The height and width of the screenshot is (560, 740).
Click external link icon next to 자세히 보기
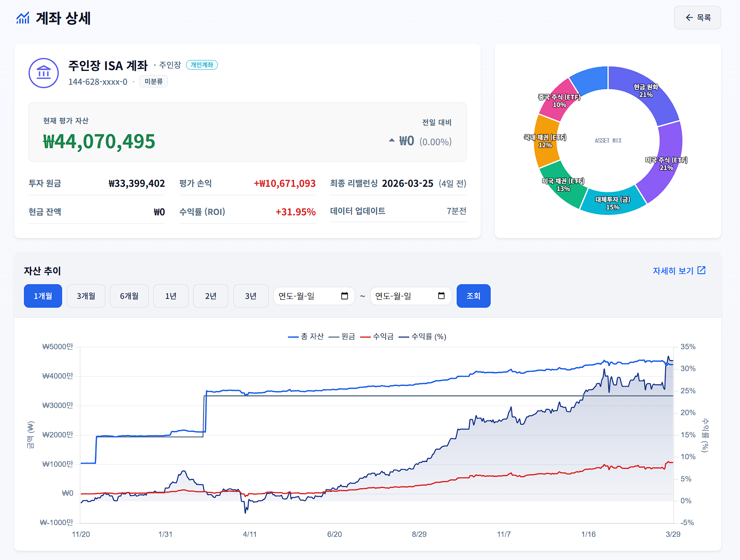pyautogui.click(x=701, y=270)
